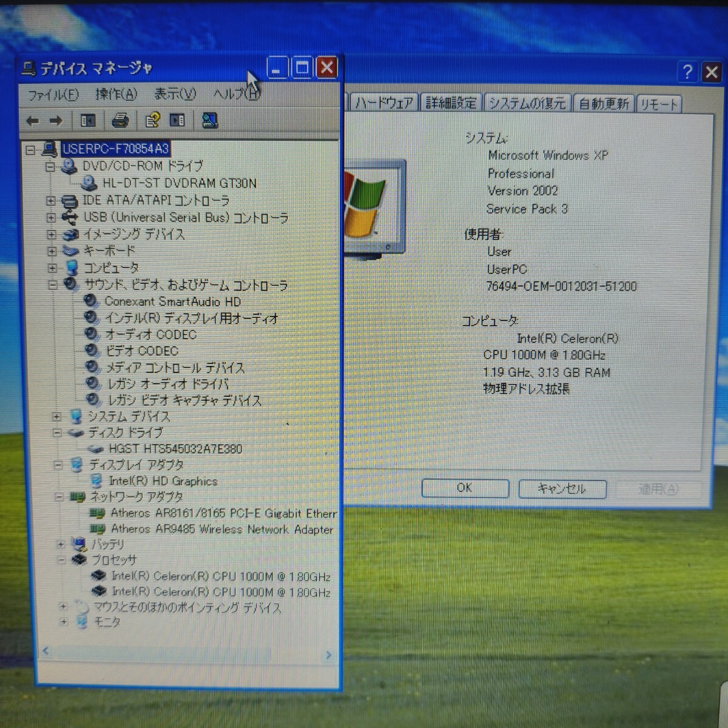The width and height of the screenshot is (728, 728).
Task: Click the processor category icon
Action: (79, 559)
